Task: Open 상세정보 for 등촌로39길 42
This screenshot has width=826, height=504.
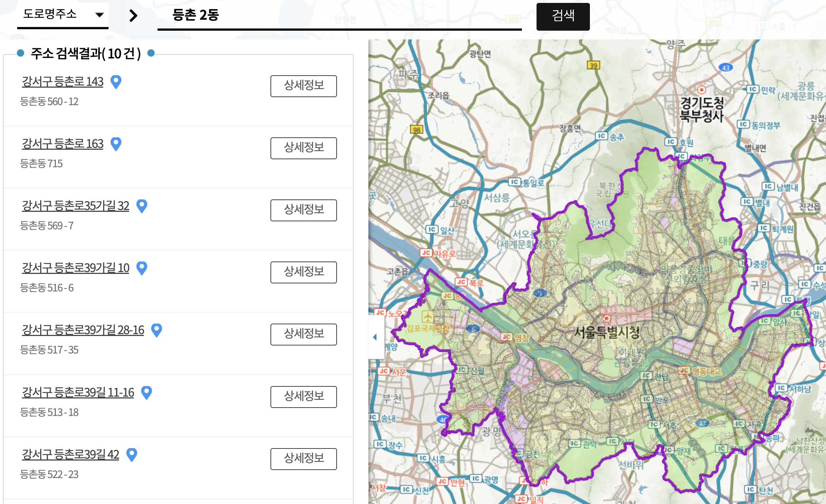Action: 303,459
